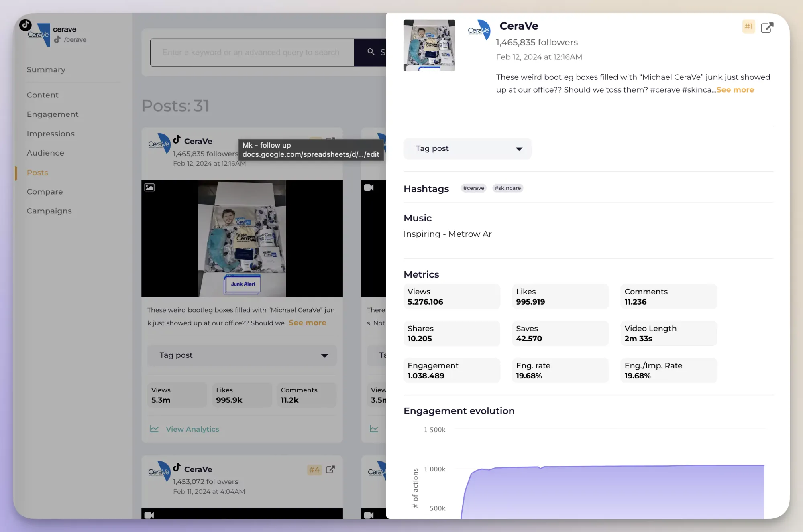803x532 pixels.
Task: Click 1,453,072 followers on #4 post
Action: [206, 481]
